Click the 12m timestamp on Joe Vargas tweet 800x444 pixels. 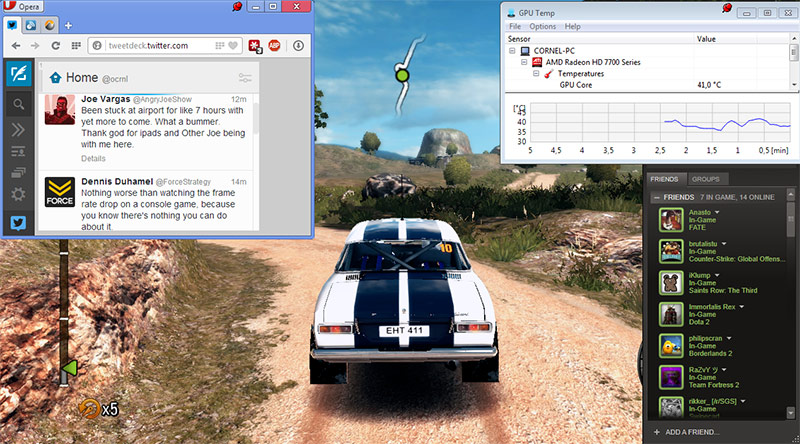coord(238,100)
